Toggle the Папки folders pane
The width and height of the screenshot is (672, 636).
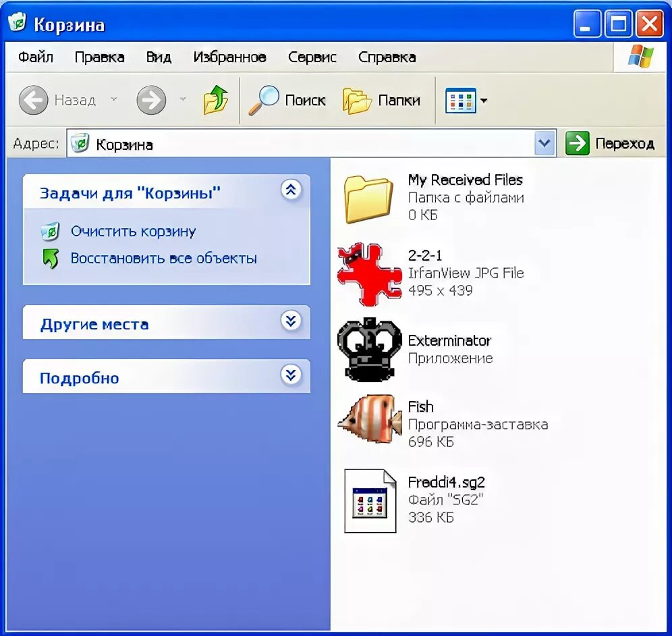(x=381, y=101)
